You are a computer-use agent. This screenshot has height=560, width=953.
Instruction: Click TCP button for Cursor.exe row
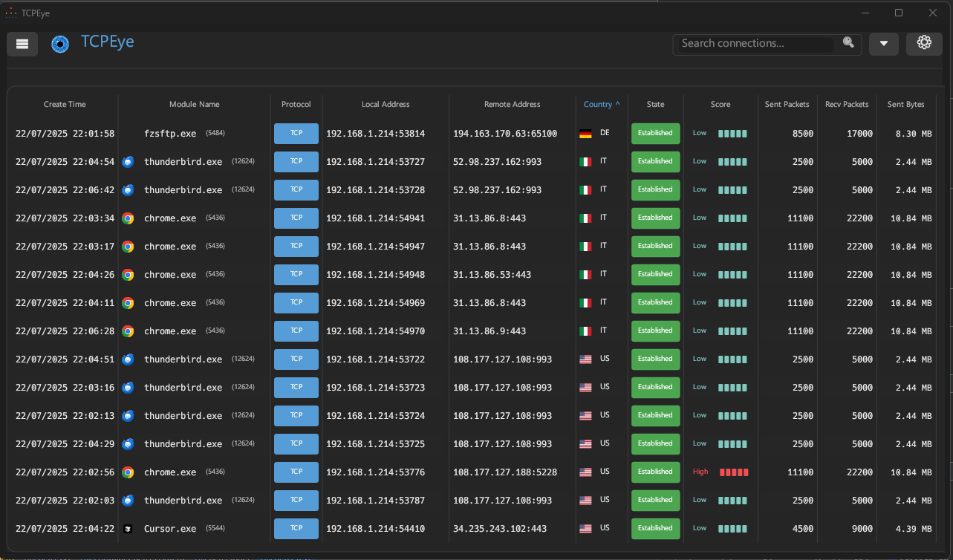pyautogui.click(x=296, y=529)
